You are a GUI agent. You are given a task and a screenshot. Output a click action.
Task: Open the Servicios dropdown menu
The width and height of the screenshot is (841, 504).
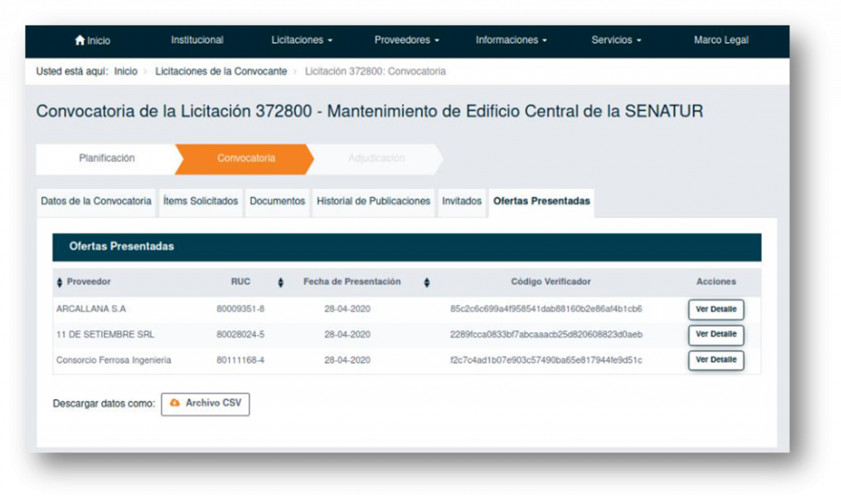(616, 40)
